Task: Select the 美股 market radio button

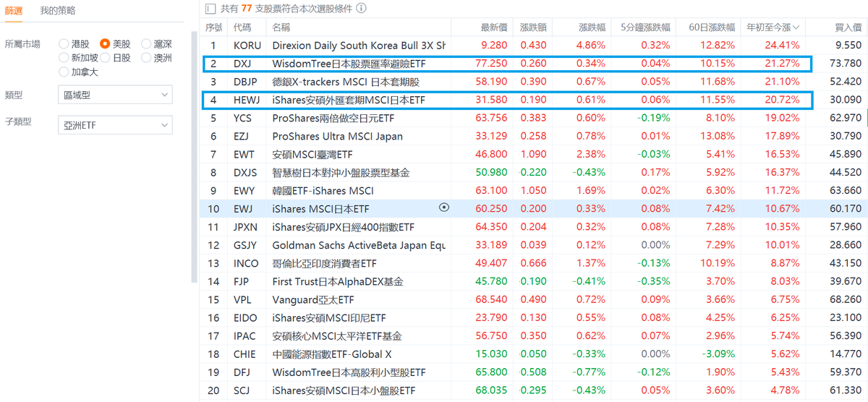Action: pos(105,44)
